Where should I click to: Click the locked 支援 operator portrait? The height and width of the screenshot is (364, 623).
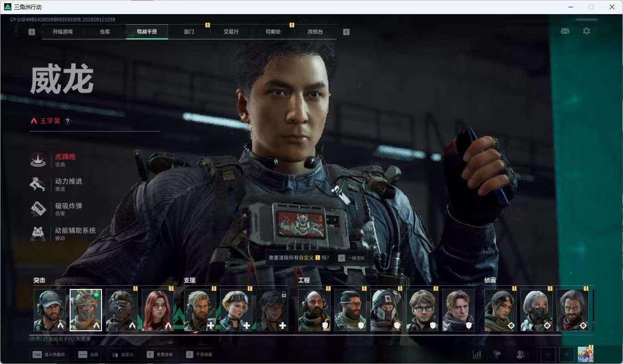tap(272, 310)
